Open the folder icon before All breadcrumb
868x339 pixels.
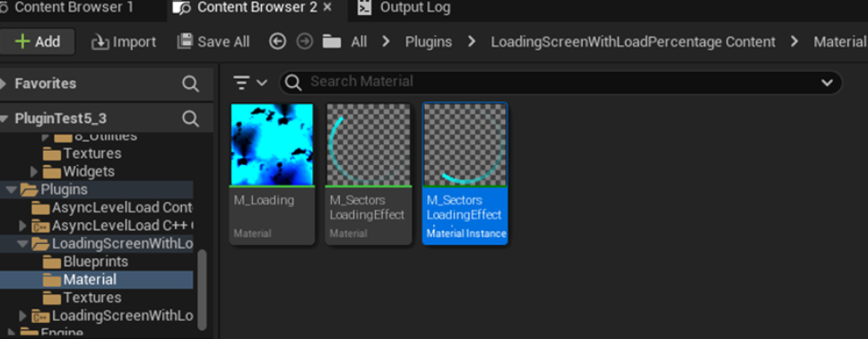332,41
